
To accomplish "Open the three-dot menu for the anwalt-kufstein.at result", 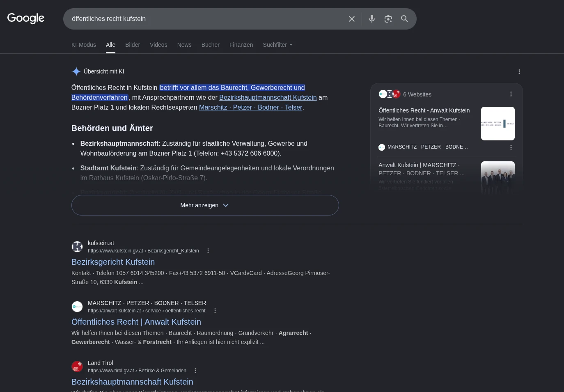I will pyautogui.click(x=215, y=311).
